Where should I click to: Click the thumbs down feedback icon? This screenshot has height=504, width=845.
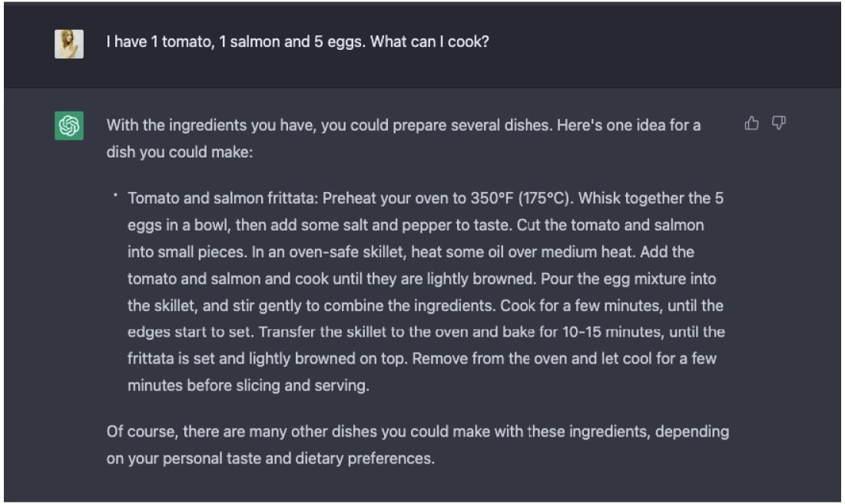pyautogui.click(x=778, y=124)
